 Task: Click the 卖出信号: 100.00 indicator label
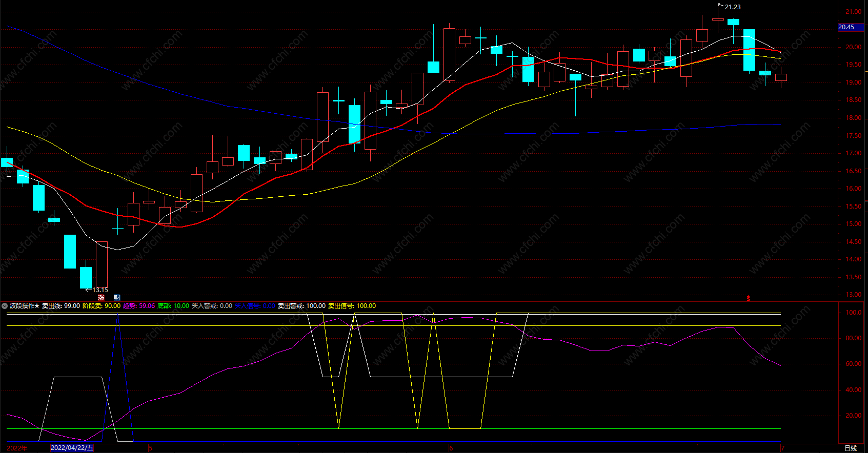click(352, 306)
